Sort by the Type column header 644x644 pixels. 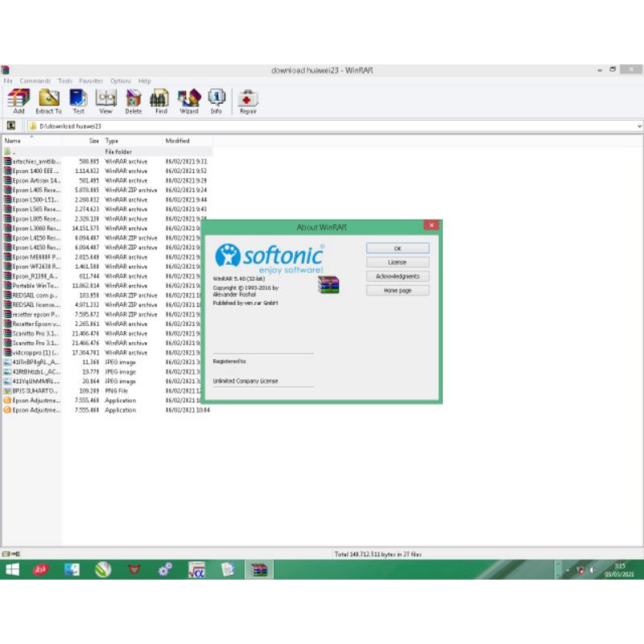132,141
